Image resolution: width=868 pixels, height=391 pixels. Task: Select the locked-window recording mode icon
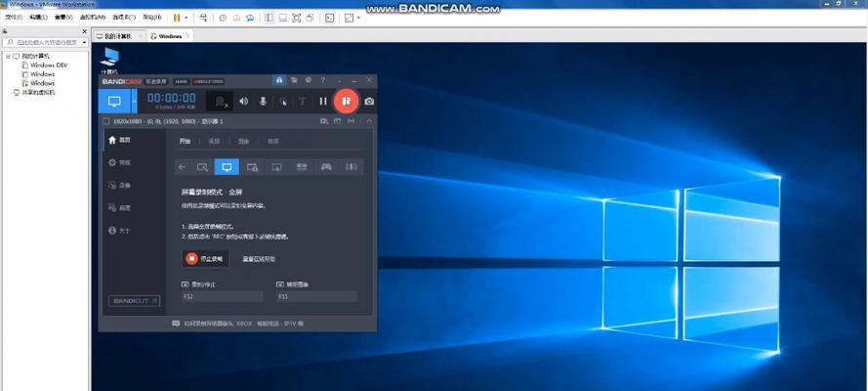point(253,167)
